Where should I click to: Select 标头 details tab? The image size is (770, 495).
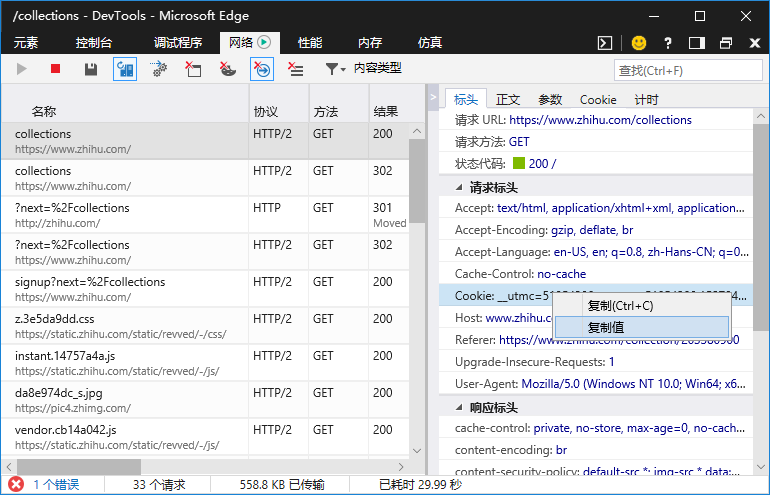click(x=466, y=100)
